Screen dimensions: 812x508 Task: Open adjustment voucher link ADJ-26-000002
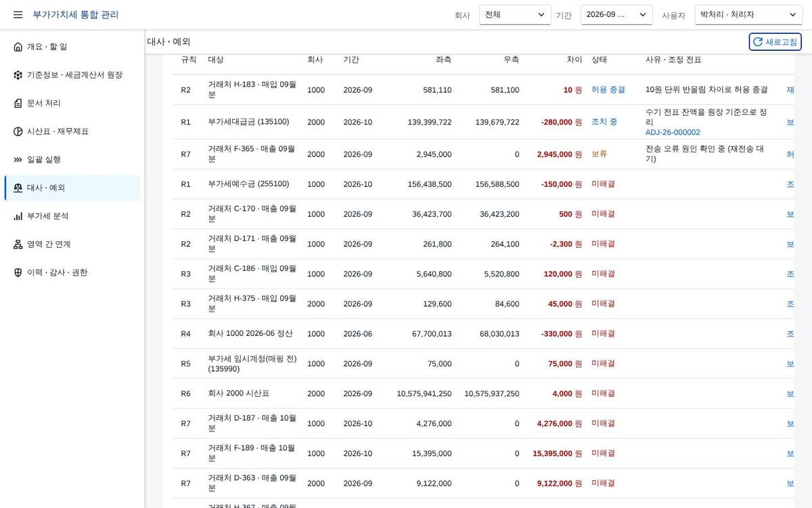(673, 133)
